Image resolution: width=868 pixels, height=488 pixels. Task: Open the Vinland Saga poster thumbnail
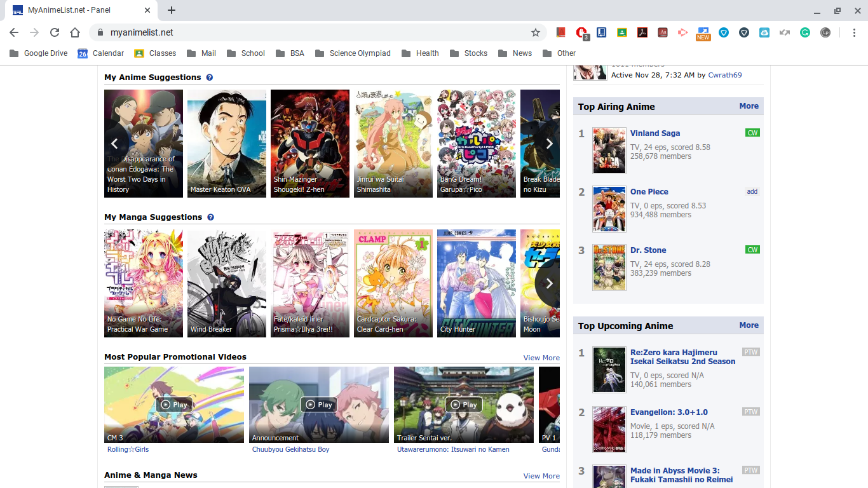coord(609,151)
